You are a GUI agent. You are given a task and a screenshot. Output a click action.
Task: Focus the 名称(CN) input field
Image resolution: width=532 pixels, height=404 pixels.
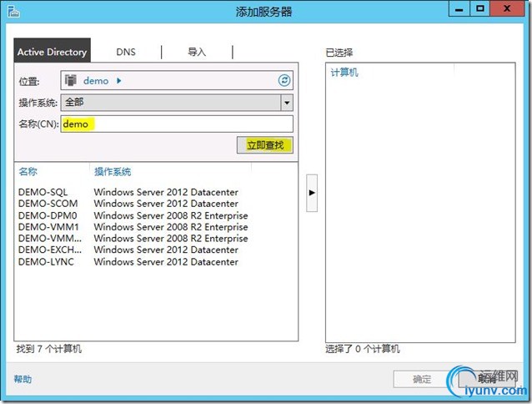[x=177, y=124]
